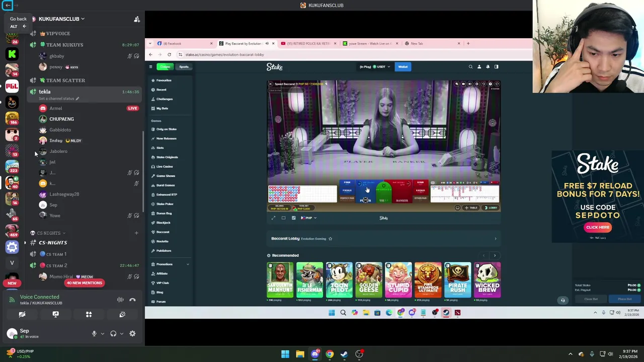
Task: Click the Go back arrow in Discord
Action: (8, 5)
